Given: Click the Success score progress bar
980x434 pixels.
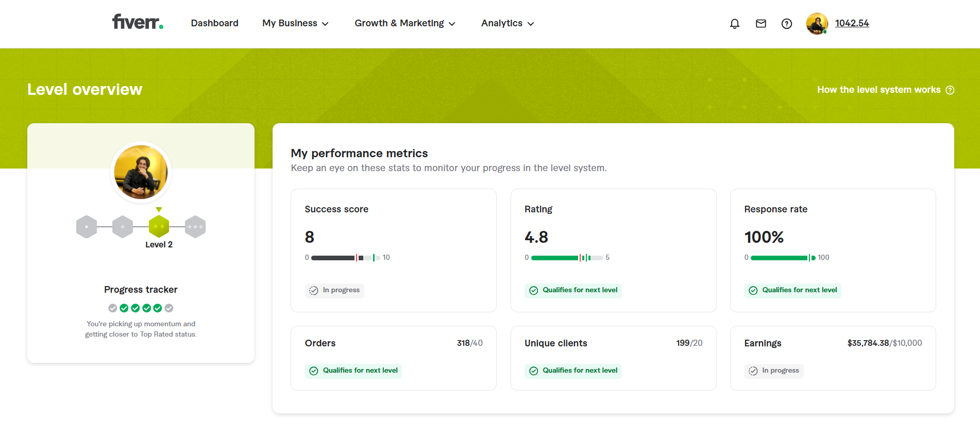Looking at the screenshot, I should point(346,258).
